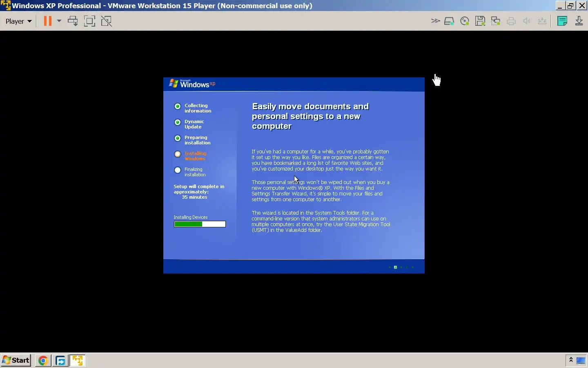588x368 pixels.
Task: Click the VMware title bar application icon
Action: click(5, 5)
